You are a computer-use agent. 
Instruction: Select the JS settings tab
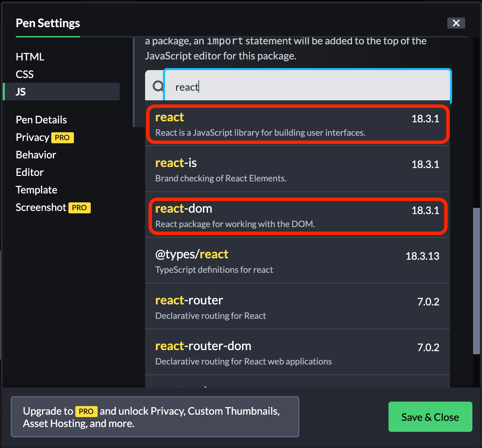click(x=61, y=92)
